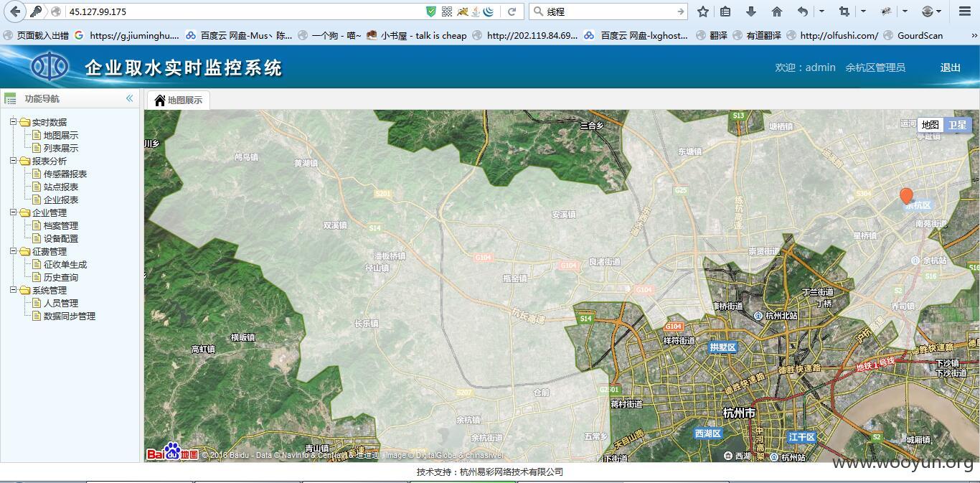Image resolution: width=980 pixels, height=483 pixels.
Task: Open the downloads arrow icon
Action: click(x=751, y=11)
